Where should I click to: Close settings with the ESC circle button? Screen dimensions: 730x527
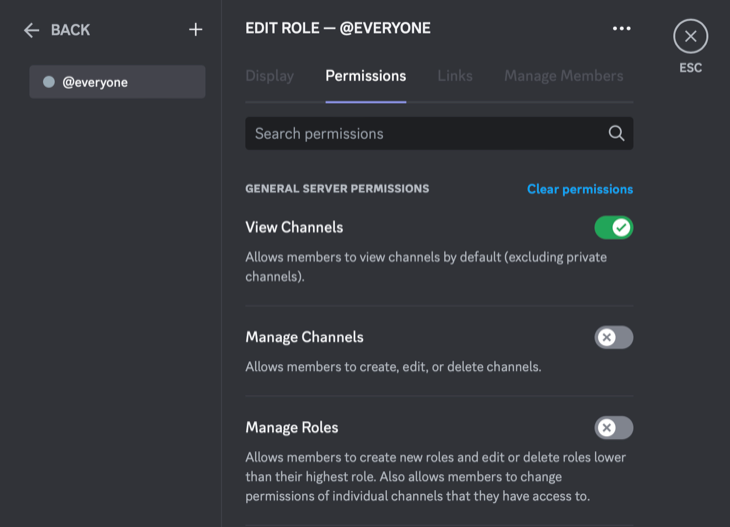click(690, 36)
